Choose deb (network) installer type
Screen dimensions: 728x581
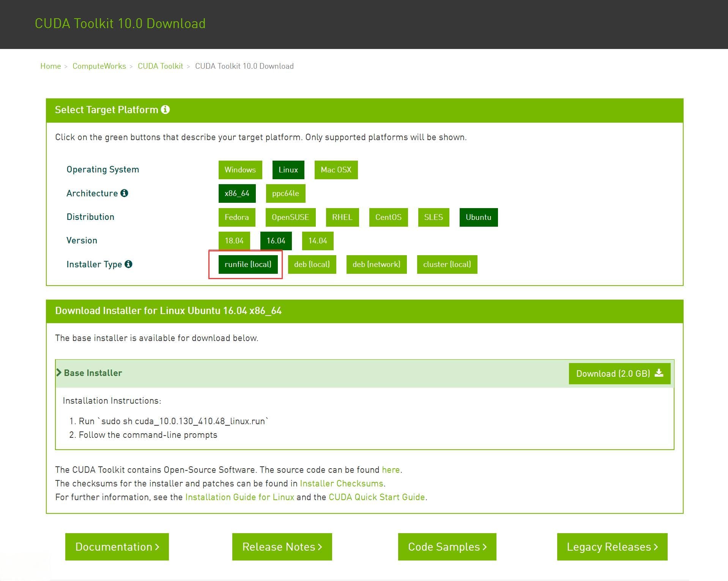click(377, 264)
